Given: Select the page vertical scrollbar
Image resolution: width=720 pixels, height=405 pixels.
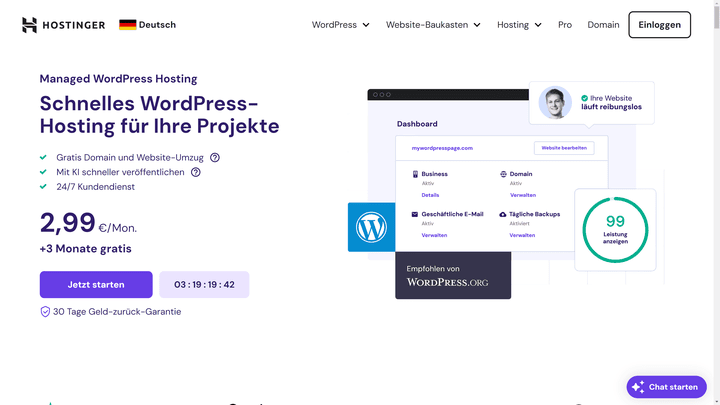Looking at the screenshot, I should click(x=717, y=202).
